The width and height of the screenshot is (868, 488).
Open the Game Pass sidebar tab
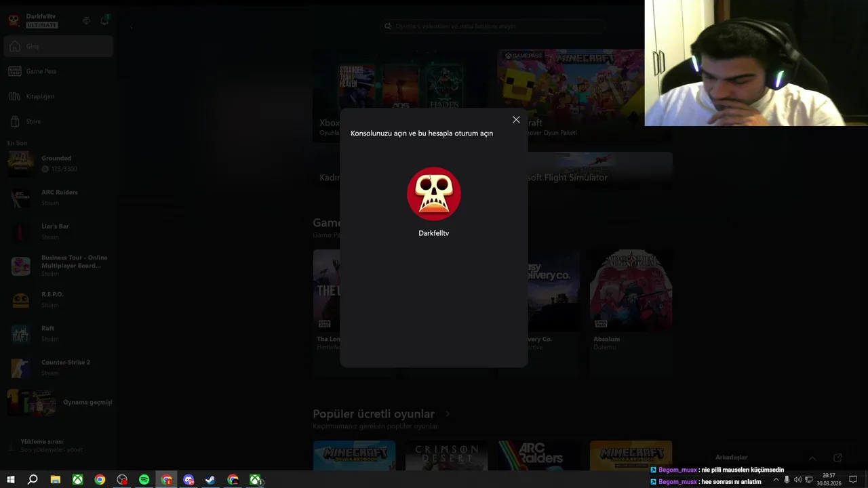tap(58, 71)
